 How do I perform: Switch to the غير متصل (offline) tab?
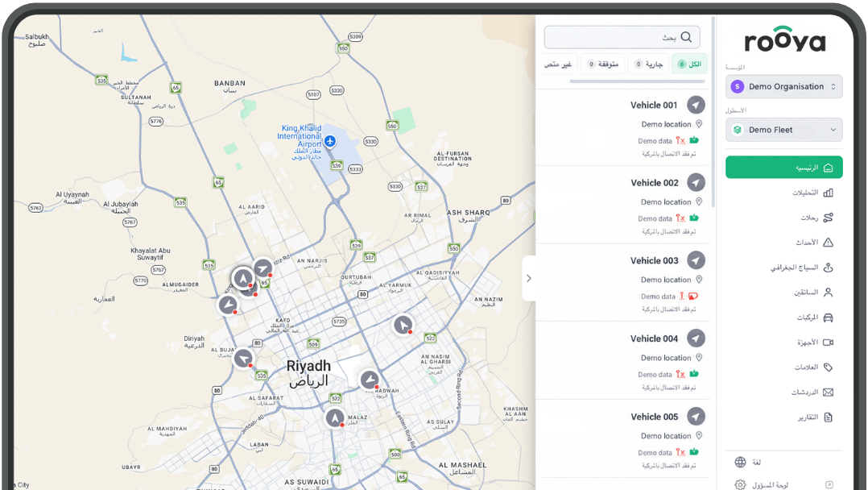(x=559, y=64)
